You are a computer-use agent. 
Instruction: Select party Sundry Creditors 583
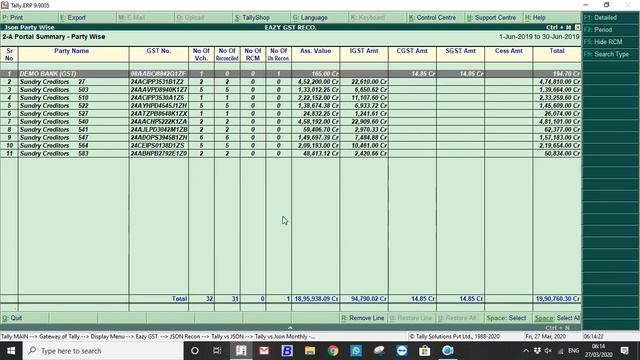coord(54,153)
